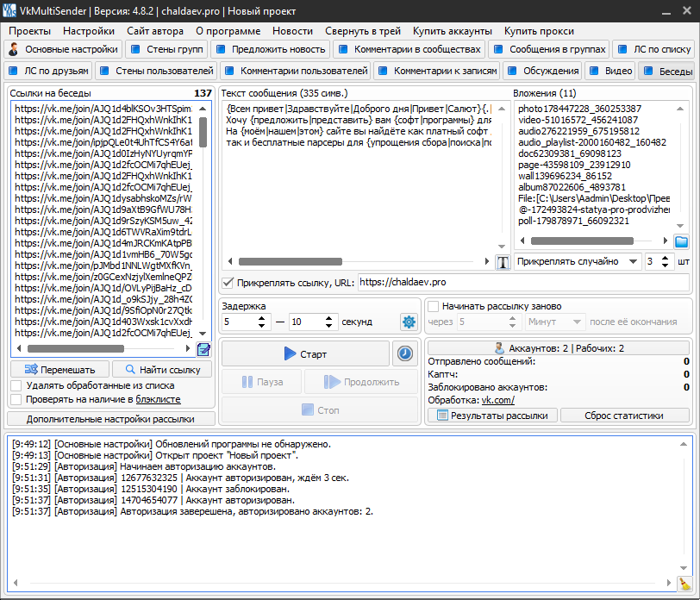Toggle the blue square on Стены пользователей
The width and height of the screenshot is (700, 600).
[104, 71]
